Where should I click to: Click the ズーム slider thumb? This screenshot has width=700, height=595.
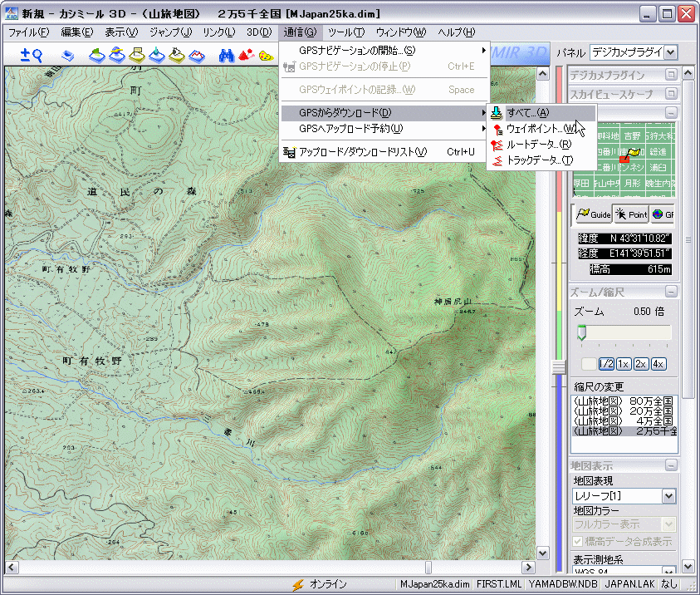(581, 332)
